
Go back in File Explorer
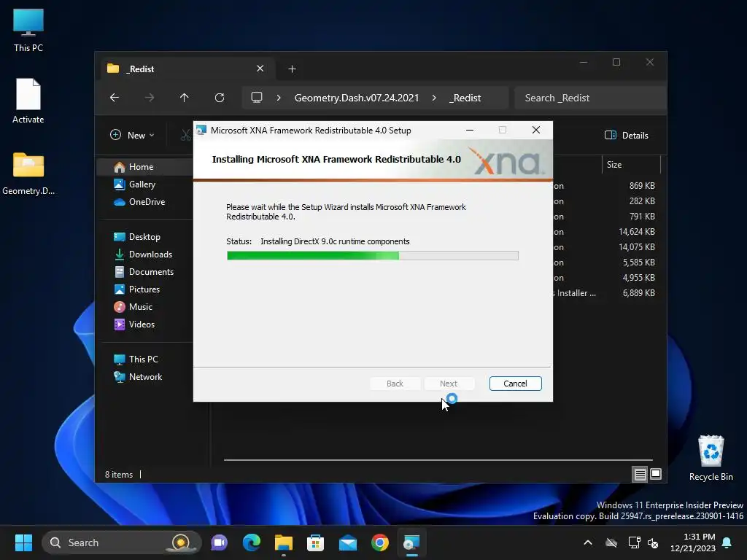pos(115,98)
